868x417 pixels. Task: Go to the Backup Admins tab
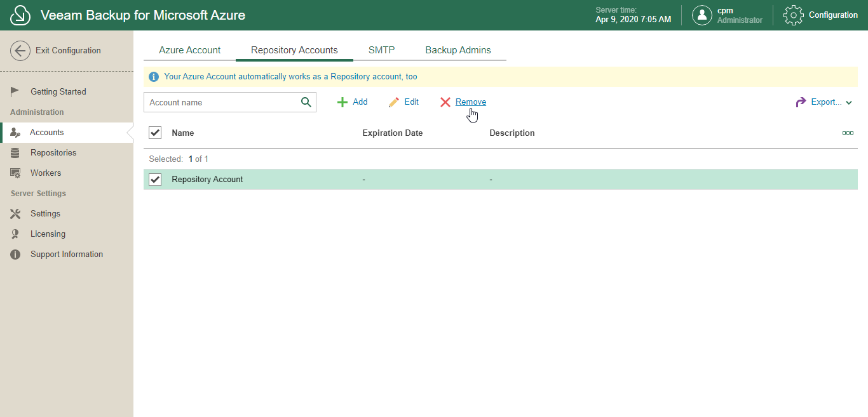(458, 50)
